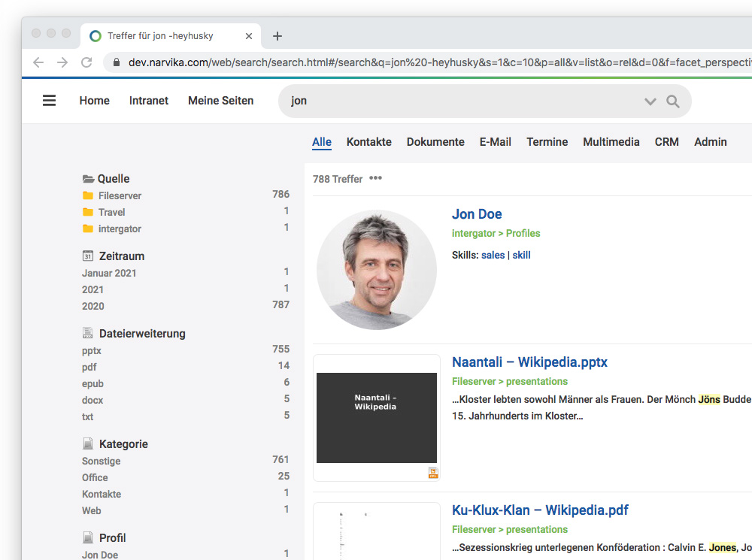Open Ku-Klux-Klan – Wikipedia.pdf result

pyautogui.click(x=540, y=510)
